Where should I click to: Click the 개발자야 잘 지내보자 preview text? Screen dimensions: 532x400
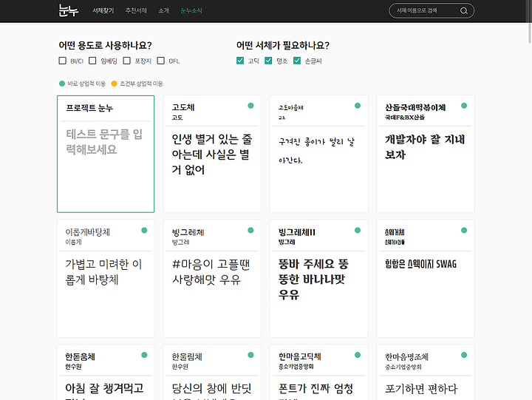[424, 146]
